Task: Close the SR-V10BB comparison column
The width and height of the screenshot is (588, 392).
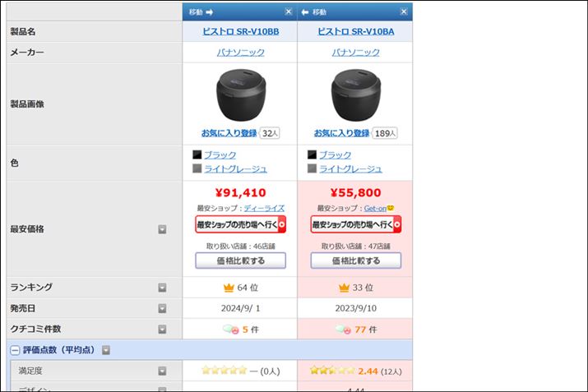Action: pyautogui.click(x=288, y=12)
